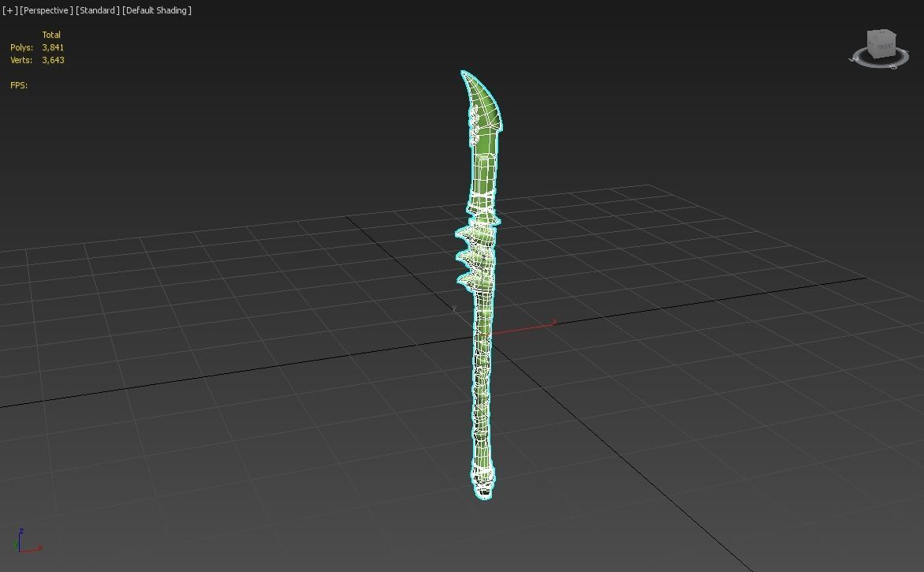Viewport: 924px width, 572px height.
Task: Open the [+] viewport general menu
Action: [10, 10]
